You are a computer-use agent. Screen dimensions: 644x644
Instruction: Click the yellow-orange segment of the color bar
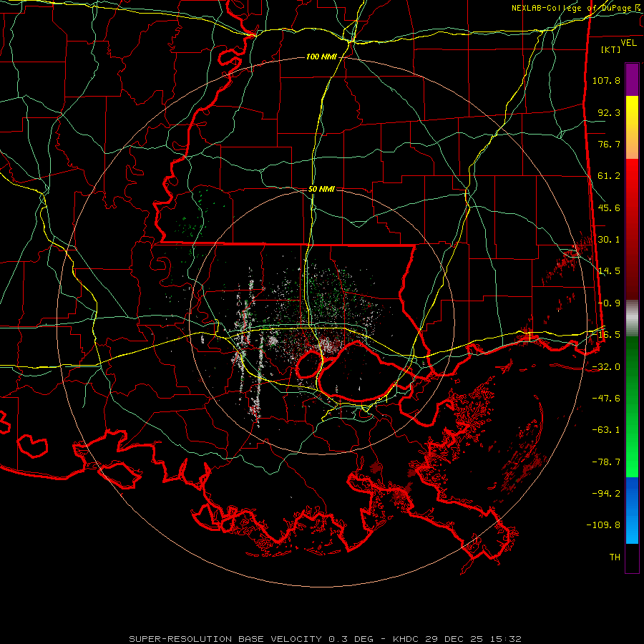tap(632, 127)
